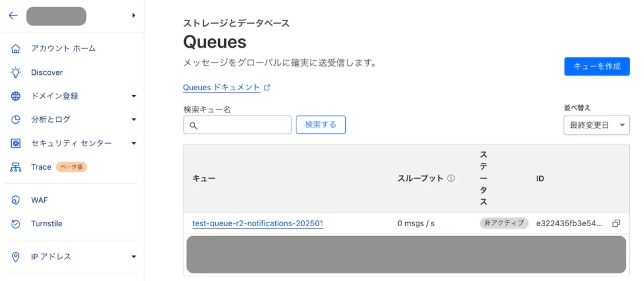Open the Account Home house icon

click(16, 48)
